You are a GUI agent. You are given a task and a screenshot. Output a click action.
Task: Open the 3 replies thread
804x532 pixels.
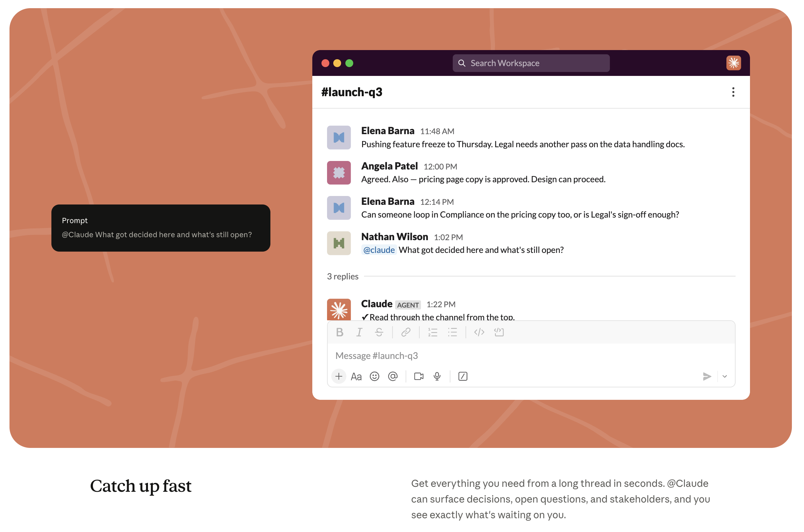pyautogui.click(x=343, y=276)
